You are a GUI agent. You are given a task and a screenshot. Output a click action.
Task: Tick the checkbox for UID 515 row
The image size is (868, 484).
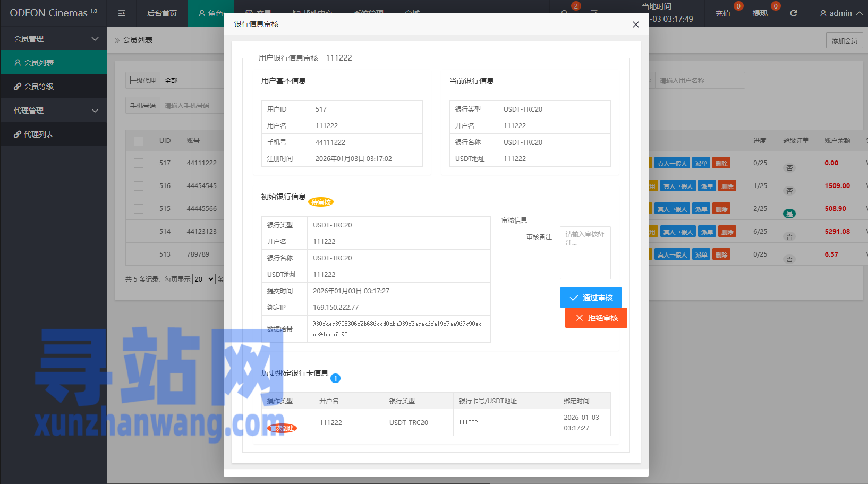coord(139,209)
